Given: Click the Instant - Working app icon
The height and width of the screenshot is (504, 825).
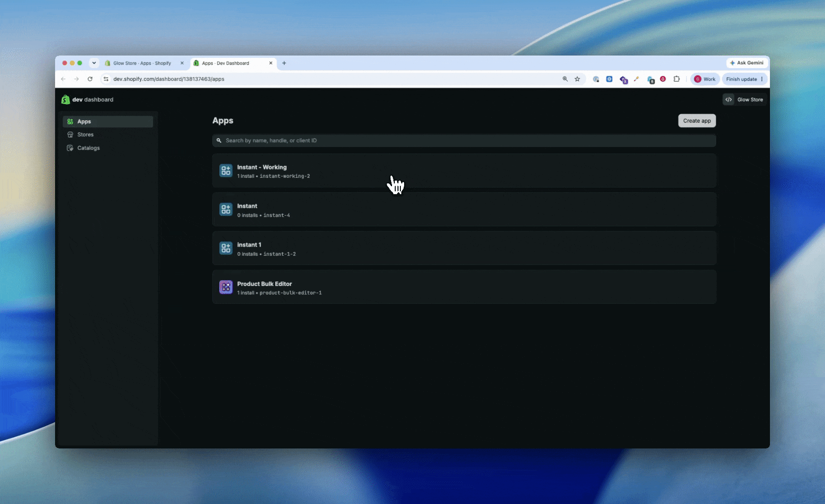Looking at the screenshot, I should 226,171.
